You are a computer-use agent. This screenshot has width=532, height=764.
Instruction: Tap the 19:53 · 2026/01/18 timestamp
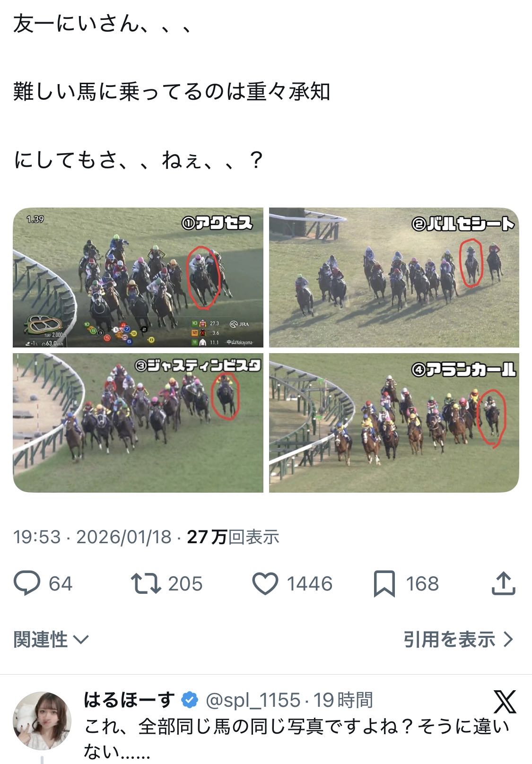click(92, 537)
